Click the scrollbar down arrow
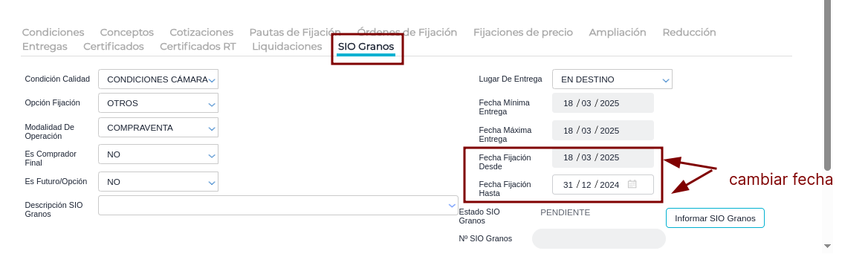Screen dimensions: 868x271 [828, 246]
